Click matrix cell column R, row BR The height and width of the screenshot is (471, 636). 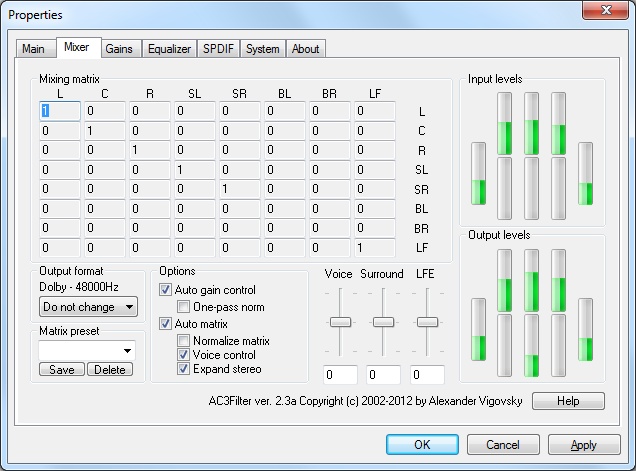150,228
